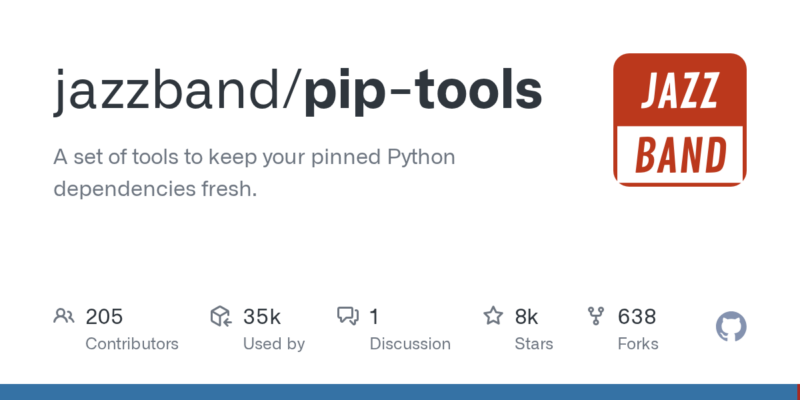Click the Jazzband logo image

click(x=679, y=119)
